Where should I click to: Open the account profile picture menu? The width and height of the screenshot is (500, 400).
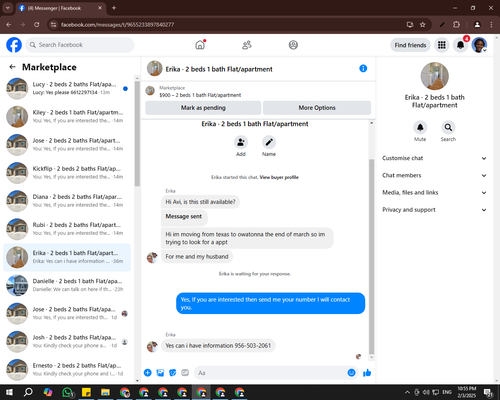(479, 45)
